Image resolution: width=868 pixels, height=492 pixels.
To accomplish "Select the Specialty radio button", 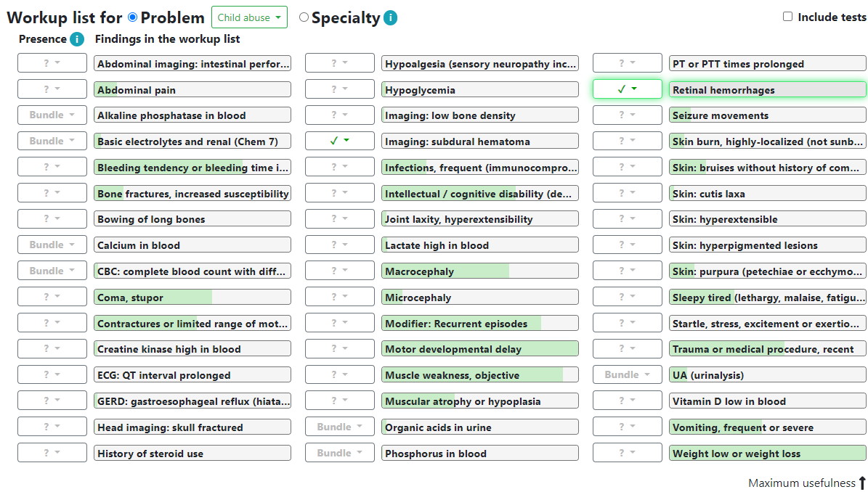I will coord(304,17).
